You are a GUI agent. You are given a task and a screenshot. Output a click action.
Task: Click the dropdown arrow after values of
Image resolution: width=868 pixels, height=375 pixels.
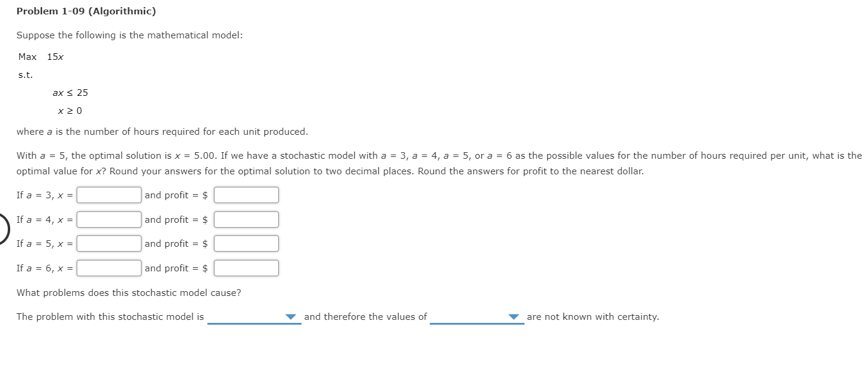(513, 317)
